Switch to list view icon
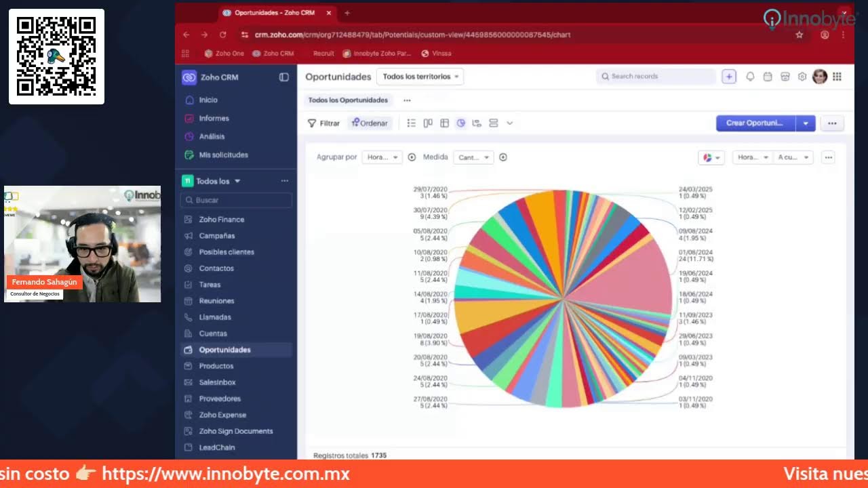The image size is (868, 488). 412,123
